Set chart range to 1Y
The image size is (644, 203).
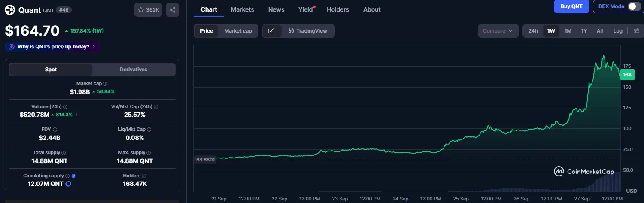[x=584, y=31]
